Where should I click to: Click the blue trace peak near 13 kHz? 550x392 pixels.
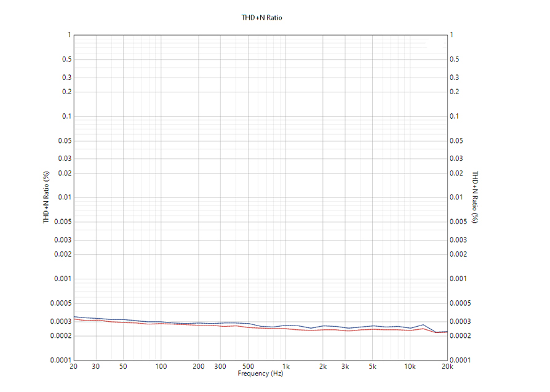pyautogui.click(x=423, y=325)
